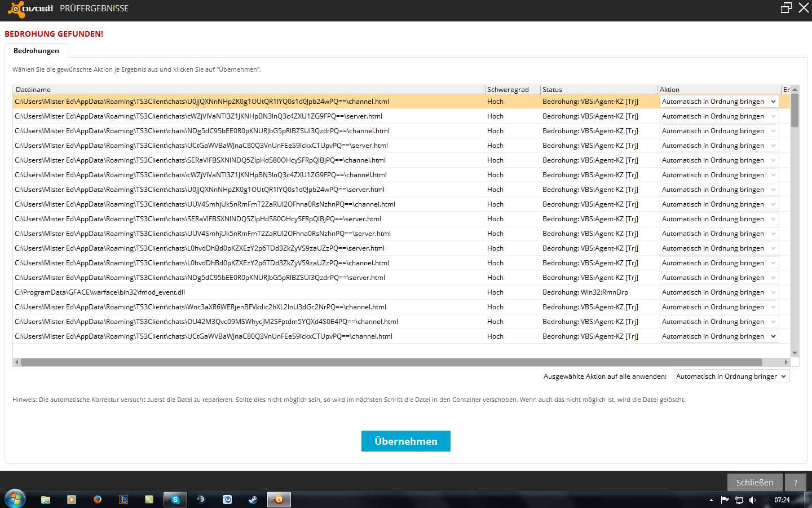
Task: Sort by the Schweregrad column header
Action: 513,89
